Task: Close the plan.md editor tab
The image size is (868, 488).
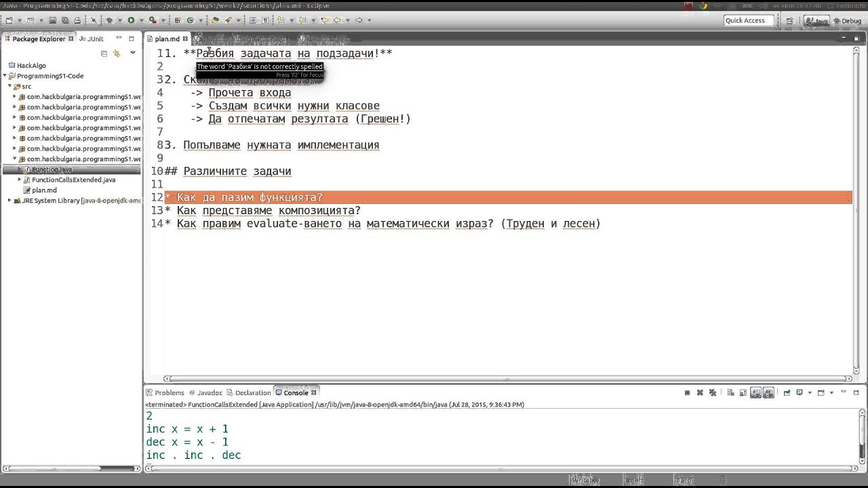Action: tap(185, 39)
